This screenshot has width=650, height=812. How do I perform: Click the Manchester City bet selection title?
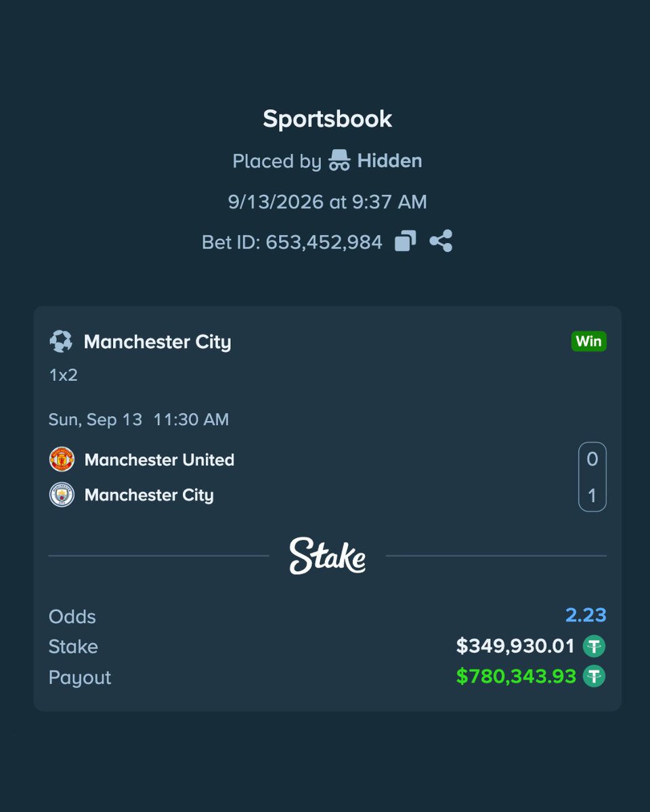click(157, 342)
